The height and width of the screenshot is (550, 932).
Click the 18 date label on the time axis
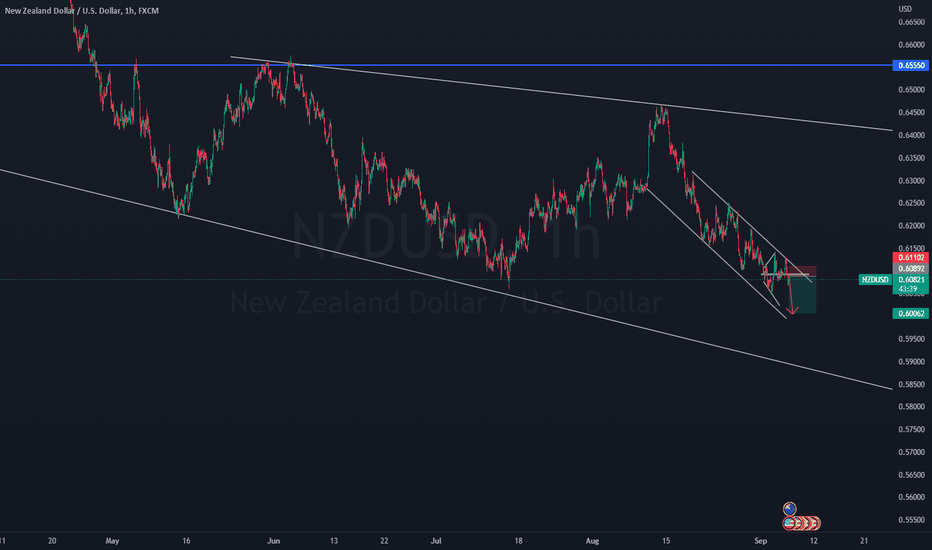pos(518,541)
